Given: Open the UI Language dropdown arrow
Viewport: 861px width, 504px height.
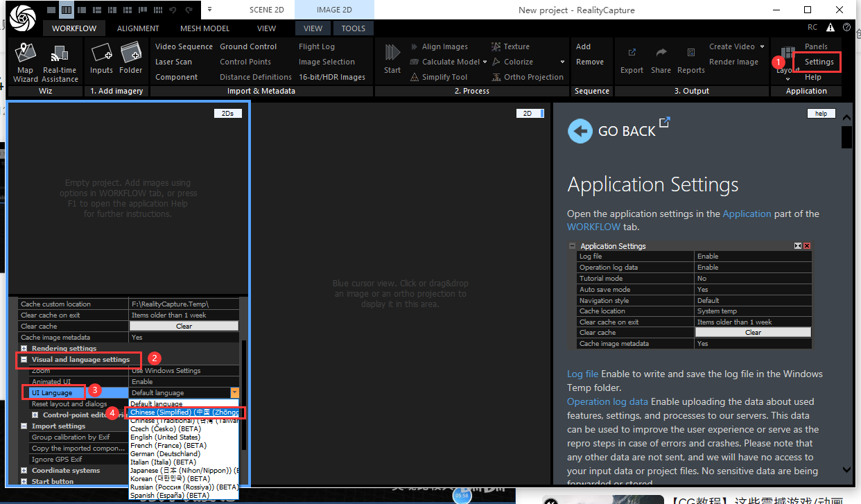Looking at the screenshot, I should [234, 393].
